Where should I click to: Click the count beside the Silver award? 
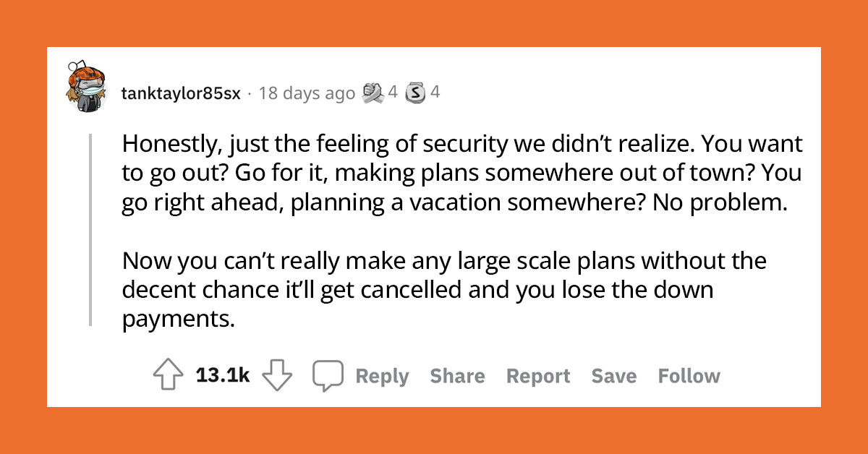click(x=433, y=93)
